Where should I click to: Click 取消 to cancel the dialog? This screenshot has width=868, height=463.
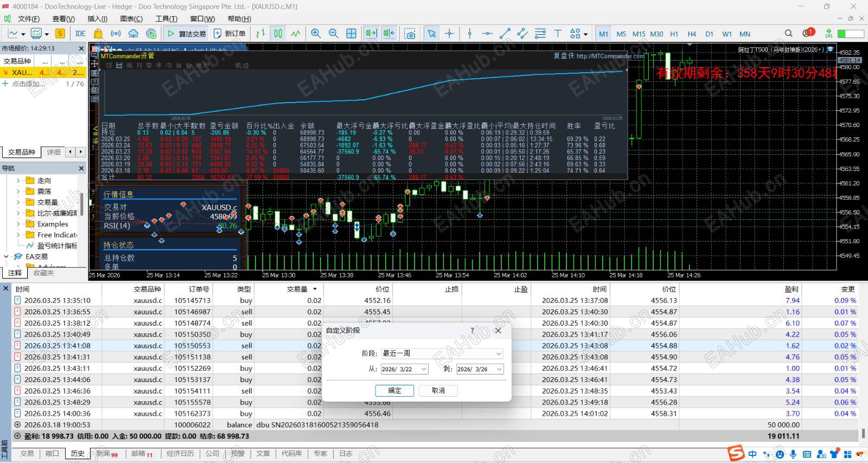click(438, 390)
